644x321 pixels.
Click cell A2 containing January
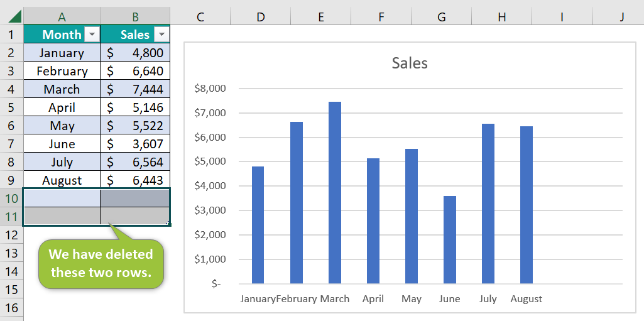[x=62, y=53]
